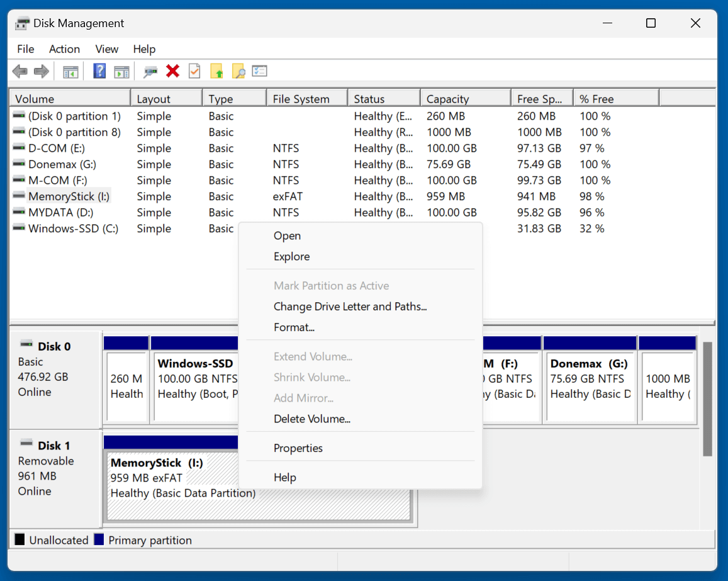
Task: Click the show Action pane toolbar icon
Action: 121,71
